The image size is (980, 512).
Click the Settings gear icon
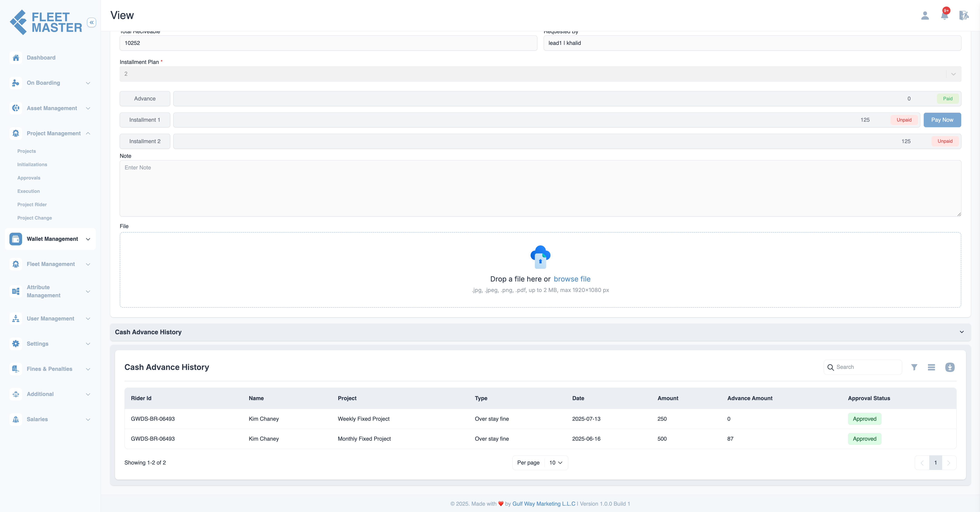coord(16,344)
